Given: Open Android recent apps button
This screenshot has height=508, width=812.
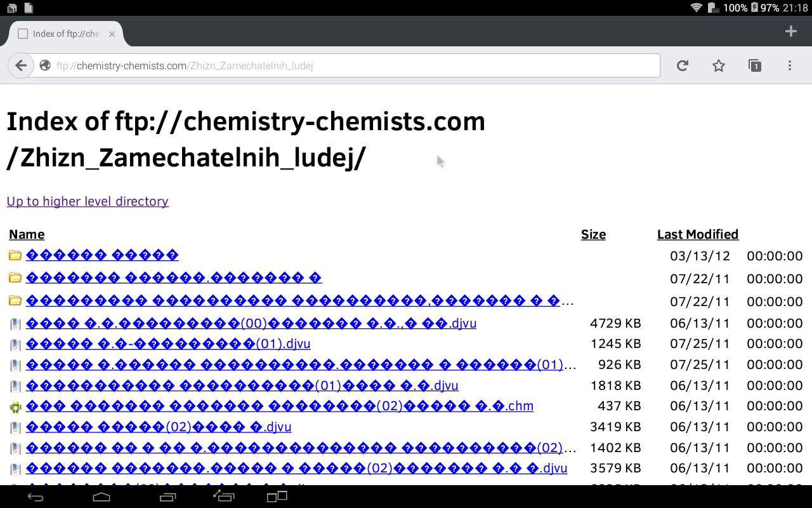Looking at the screenshot, I should coord(167,497).
